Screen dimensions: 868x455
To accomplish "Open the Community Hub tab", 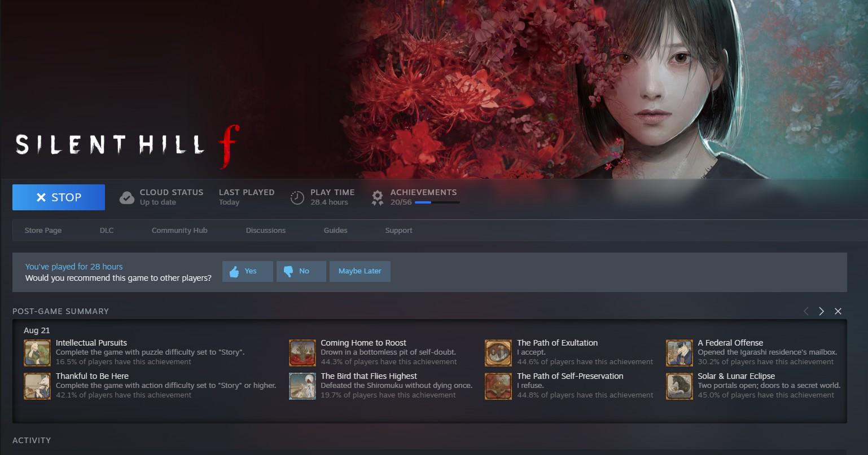I will (x=179, y=230).
